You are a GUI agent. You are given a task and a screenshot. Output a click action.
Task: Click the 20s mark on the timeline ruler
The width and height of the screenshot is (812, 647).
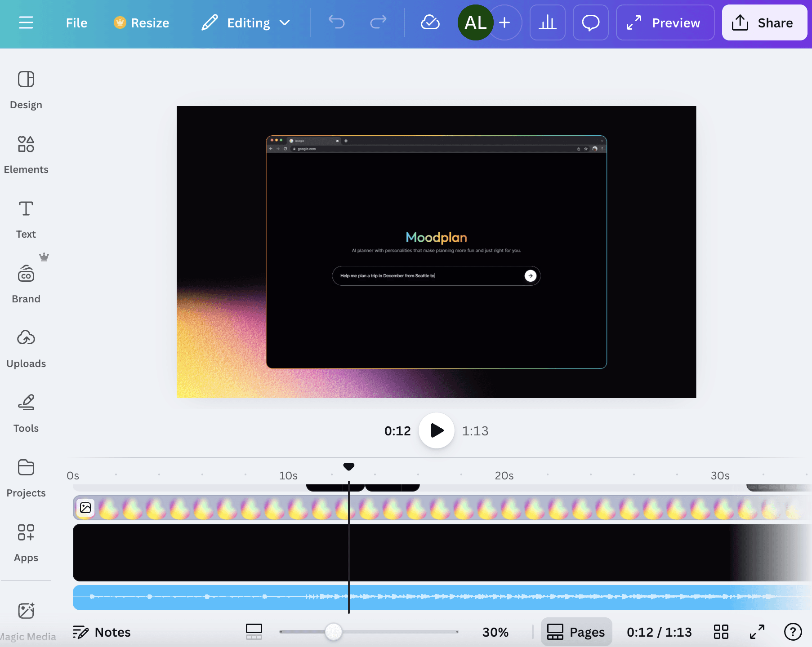(504, 475)
